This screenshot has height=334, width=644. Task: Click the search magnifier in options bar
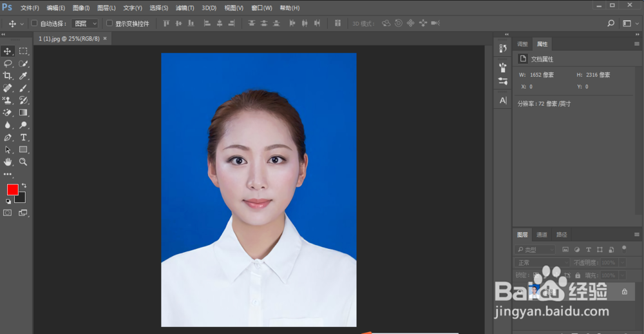pos(611,23)
